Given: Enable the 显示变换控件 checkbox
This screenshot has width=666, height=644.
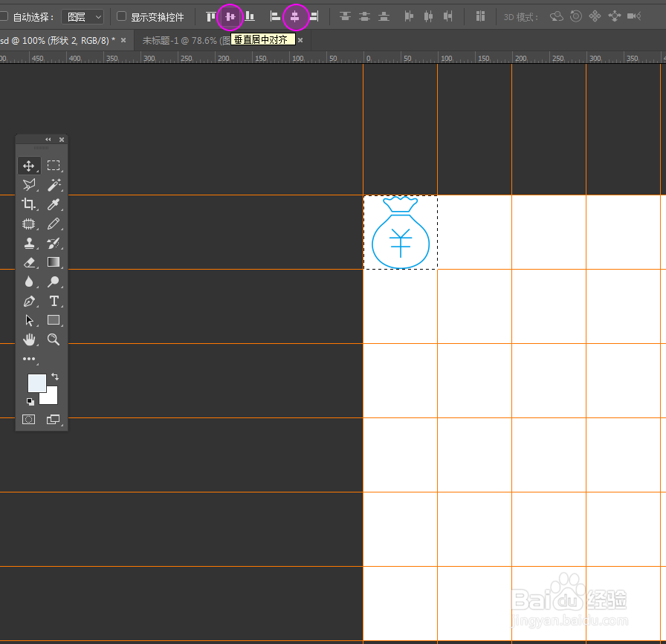Looking at the screenshot, I should (121, 16).
